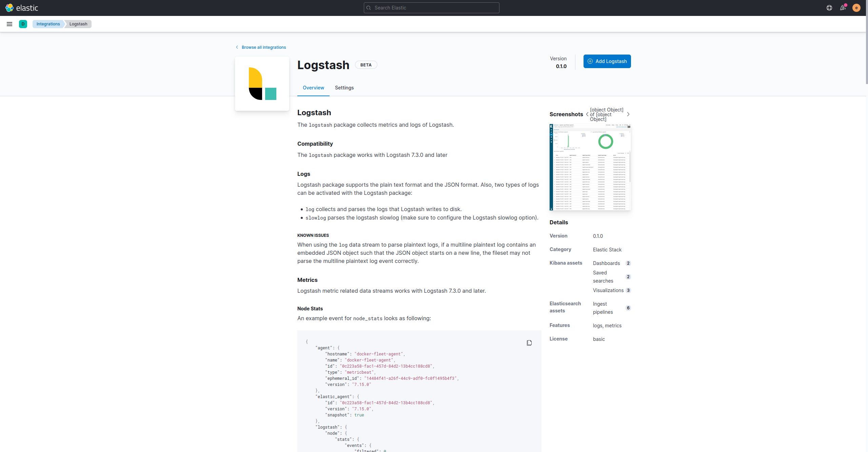Viewport: 868px width, 452px height.
Task: Click the BETA badge next to Logstash
Action: [x=366, y=65]
